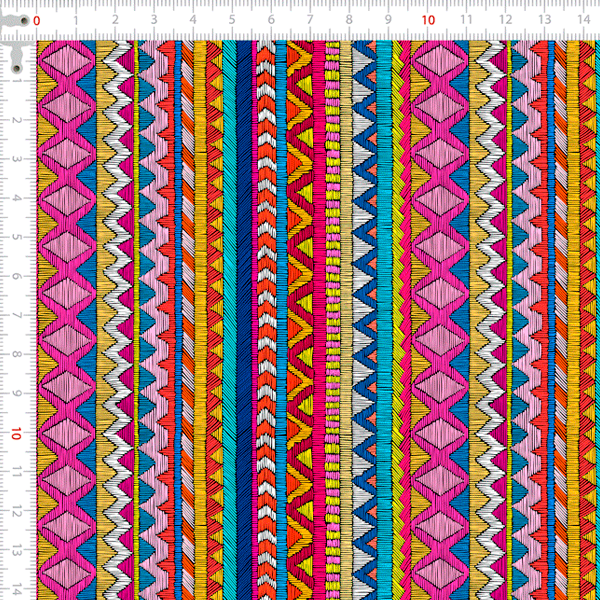The height and width of the screenshot is (600, 600).
Task: Select number 7 on the top ruler
Action: click(310, 20)
